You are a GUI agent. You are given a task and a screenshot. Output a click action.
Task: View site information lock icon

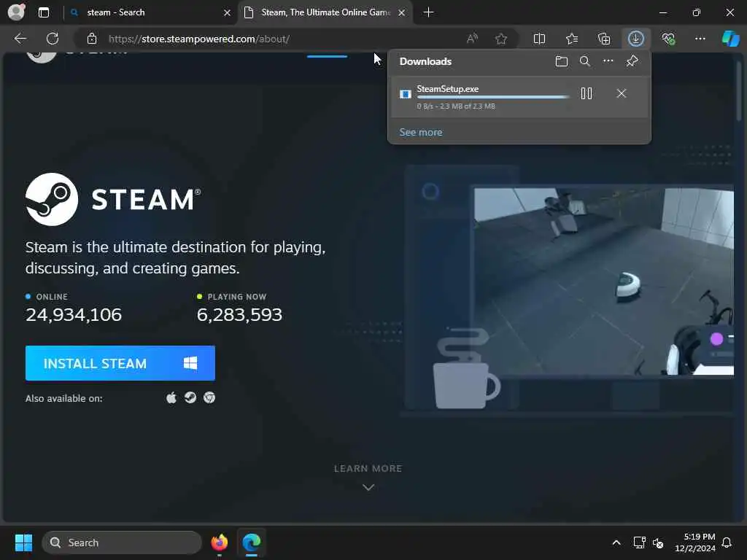[92, 39]
